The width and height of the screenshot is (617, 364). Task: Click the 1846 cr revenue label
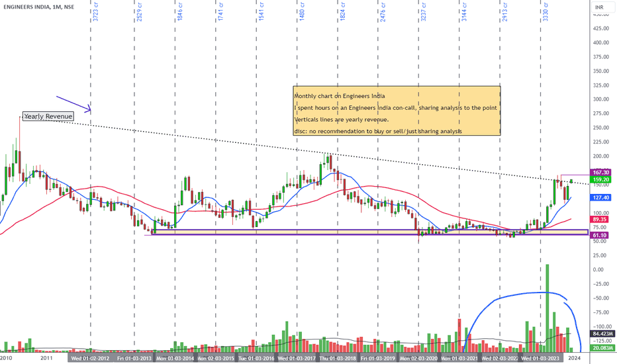[180, 11]
